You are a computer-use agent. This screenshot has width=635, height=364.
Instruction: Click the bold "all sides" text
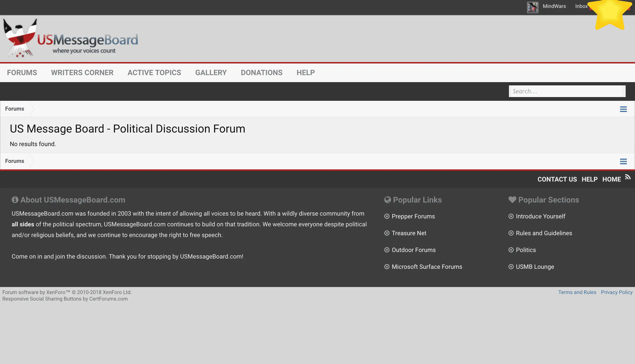coord(23,224)
